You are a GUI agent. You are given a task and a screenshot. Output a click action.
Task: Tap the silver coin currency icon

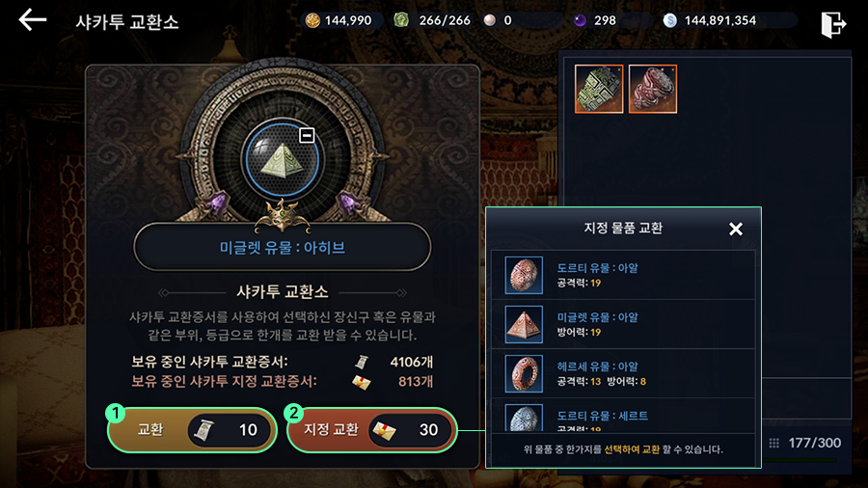(x=670, y=20)
